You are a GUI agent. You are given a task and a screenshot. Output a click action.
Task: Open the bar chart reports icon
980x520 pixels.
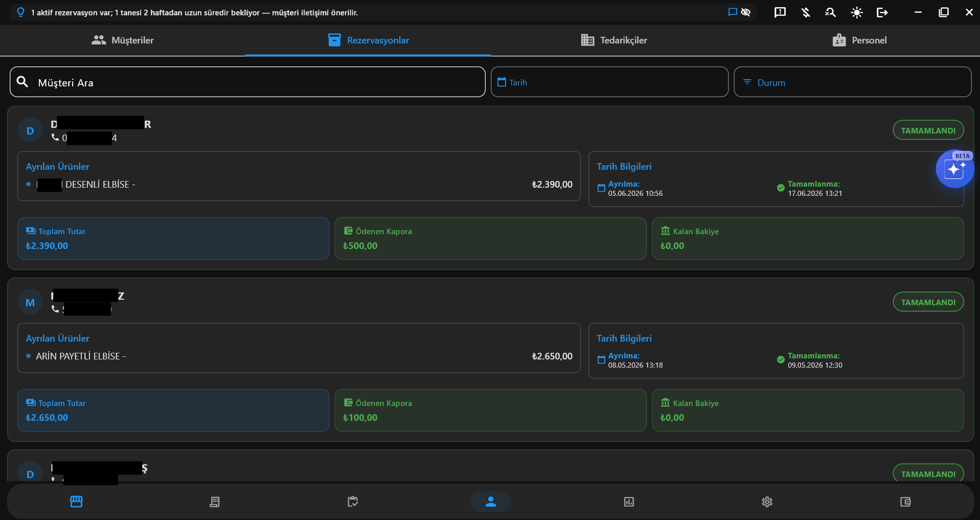[x=629, y=502]
